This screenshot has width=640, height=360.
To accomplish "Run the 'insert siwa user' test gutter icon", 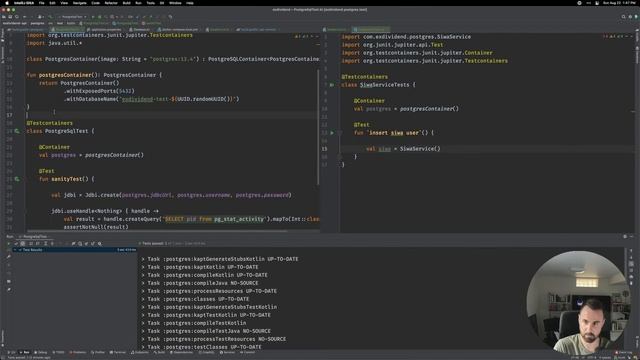I will point(331,133).
